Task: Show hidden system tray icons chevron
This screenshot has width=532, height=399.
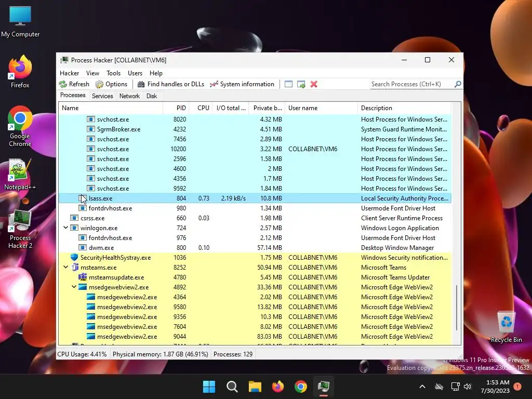Action: 422,387
